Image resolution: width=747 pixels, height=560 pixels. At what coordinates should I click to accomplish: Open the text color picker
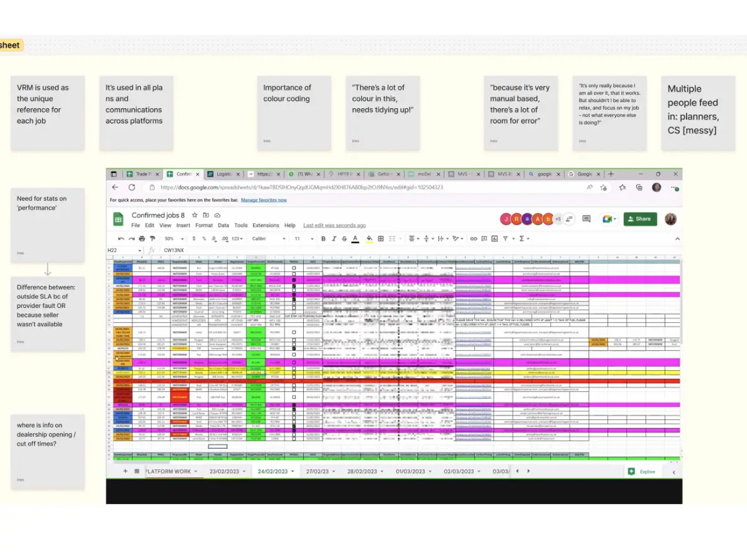[x=355, y=238]
